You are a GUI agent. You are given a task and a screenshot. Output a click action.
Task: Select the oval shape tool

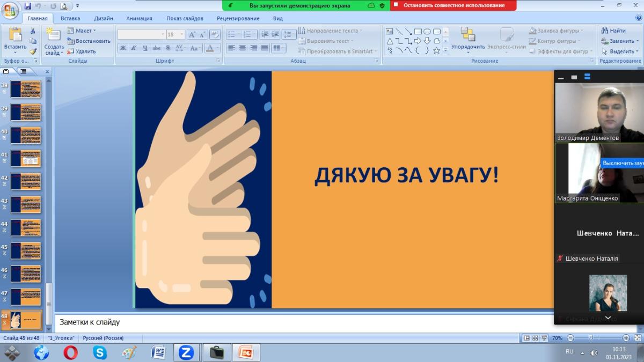pos(427,32)
